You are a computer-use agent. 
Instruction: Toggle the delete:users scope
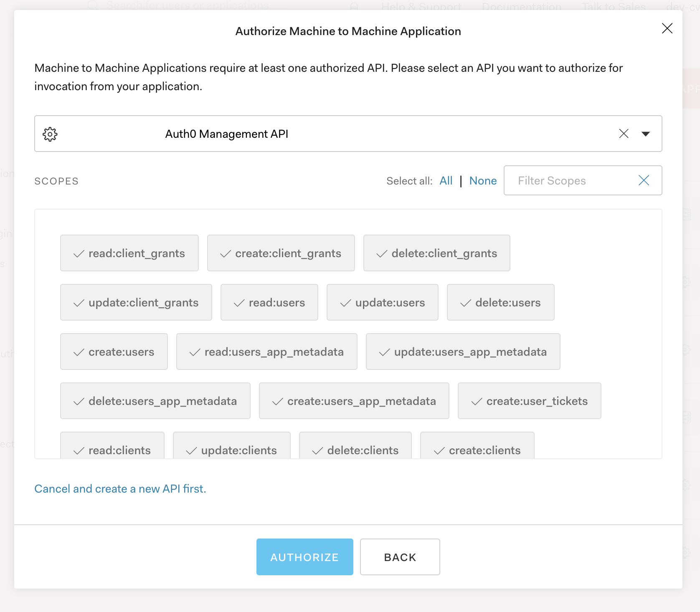click(x=500, y=302)
